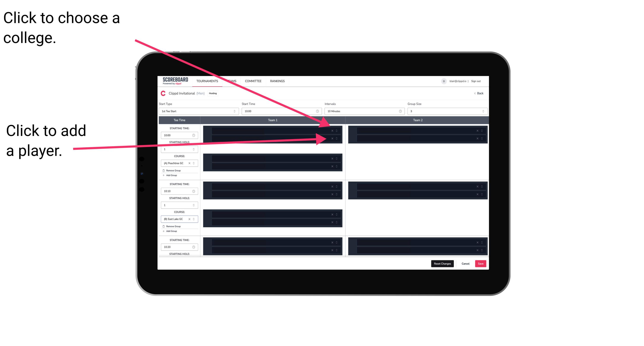This screenshot has width=644, height=346.
Task: Click the add group icon
Action: (163, 175)
